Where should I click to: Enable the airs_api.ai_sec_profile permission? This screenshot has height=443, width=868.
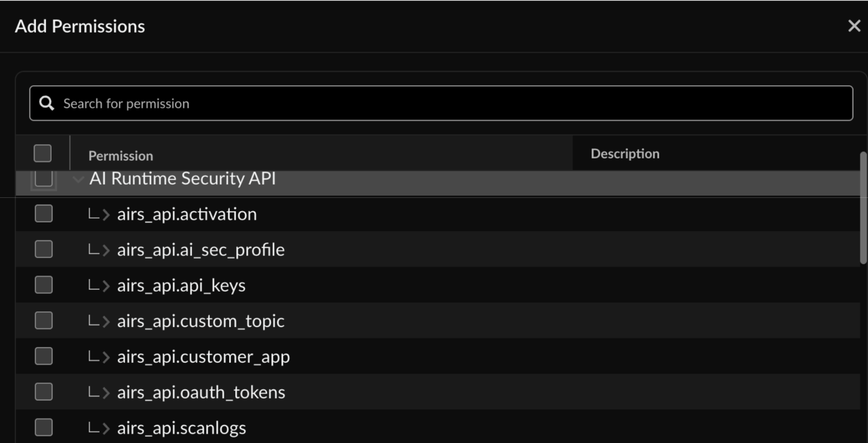click(43, 249)
